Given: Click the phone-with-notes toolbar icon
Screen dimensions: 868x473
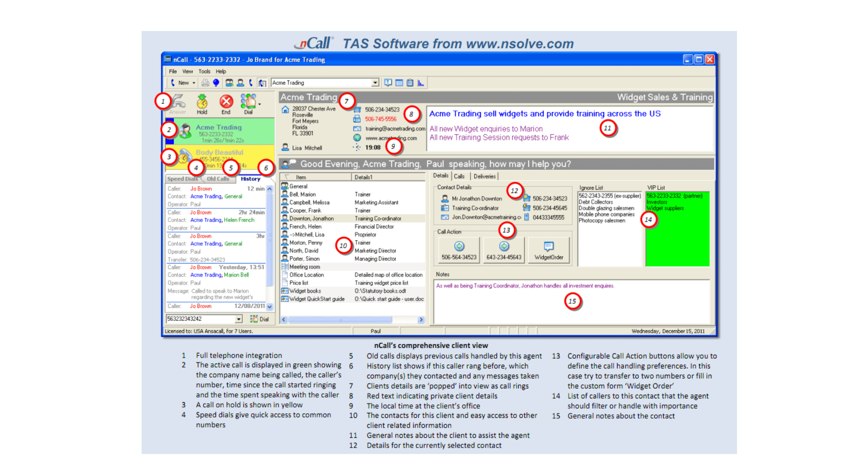Looking at the screenshot, I should point(262,83).
